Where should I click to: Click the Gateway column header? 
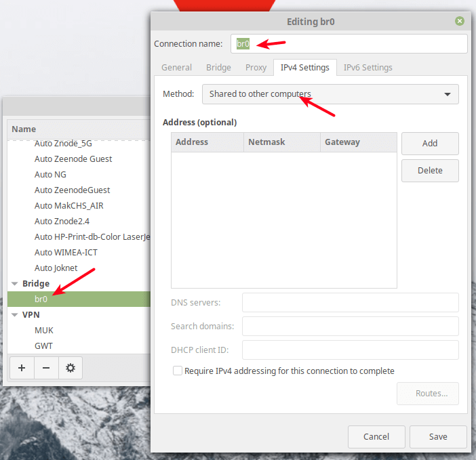[x=359, y=142]
